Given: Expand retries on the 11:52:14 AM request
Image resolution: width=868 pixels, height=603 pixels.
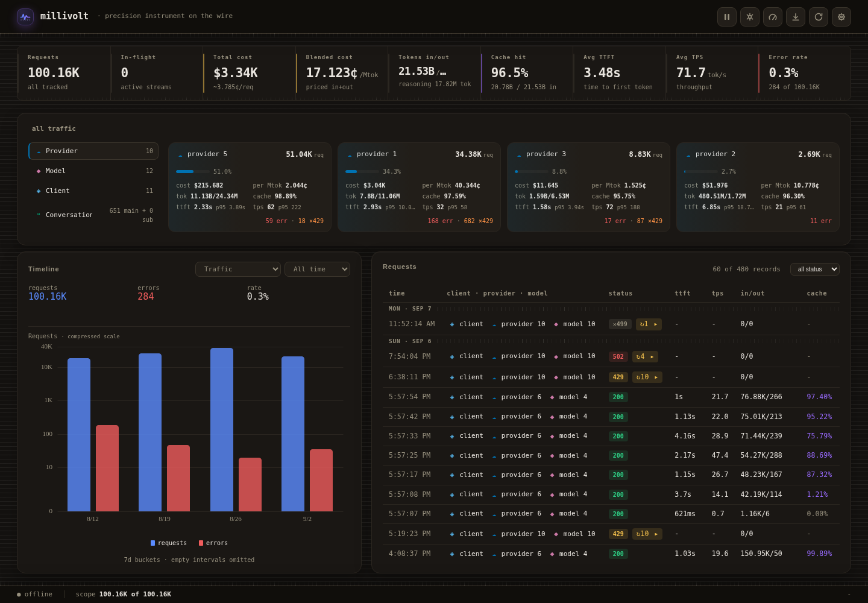Looking at the screenshot, I should (649, 324).
